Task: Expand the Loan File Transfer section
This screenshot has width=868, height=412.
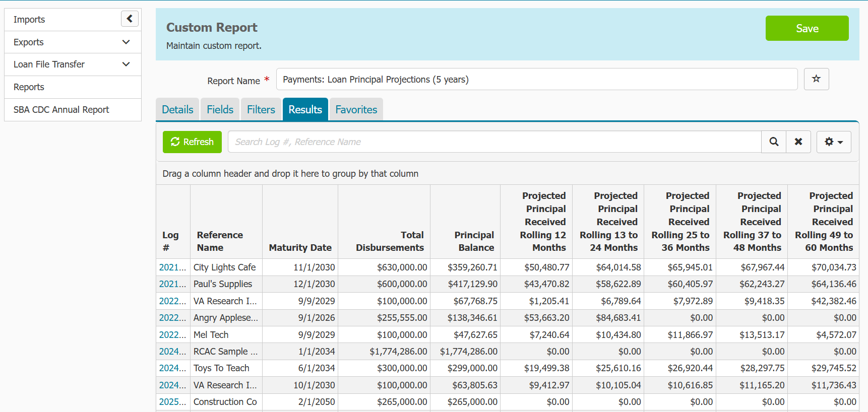Action: pos(73,64)
